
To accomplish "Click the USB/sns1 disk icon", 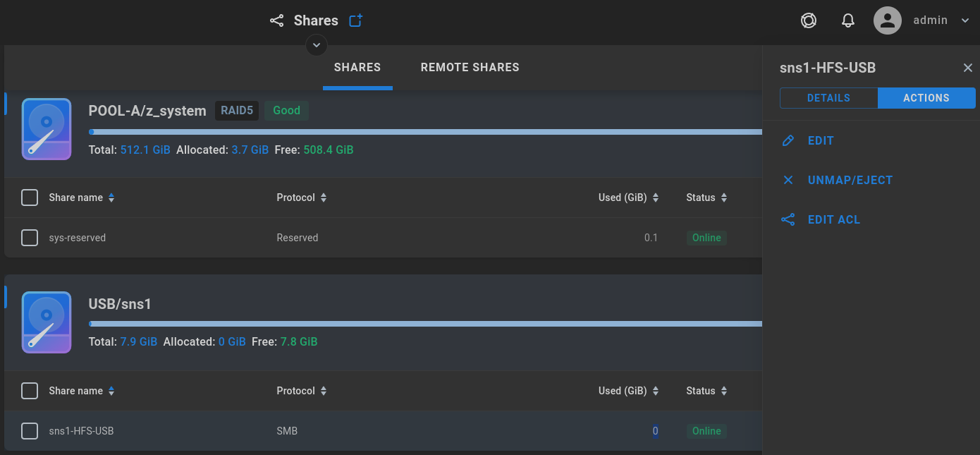I will 47,322.
